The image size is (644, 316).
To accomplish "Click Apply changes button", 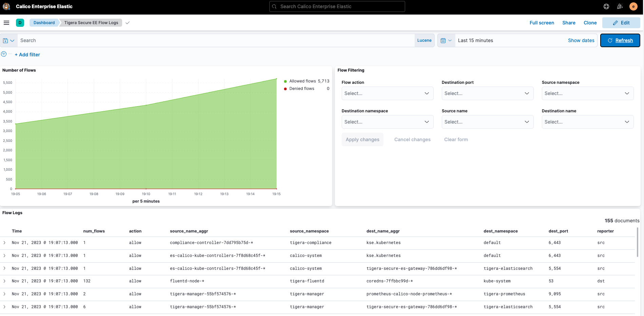I will pos(362,140).
